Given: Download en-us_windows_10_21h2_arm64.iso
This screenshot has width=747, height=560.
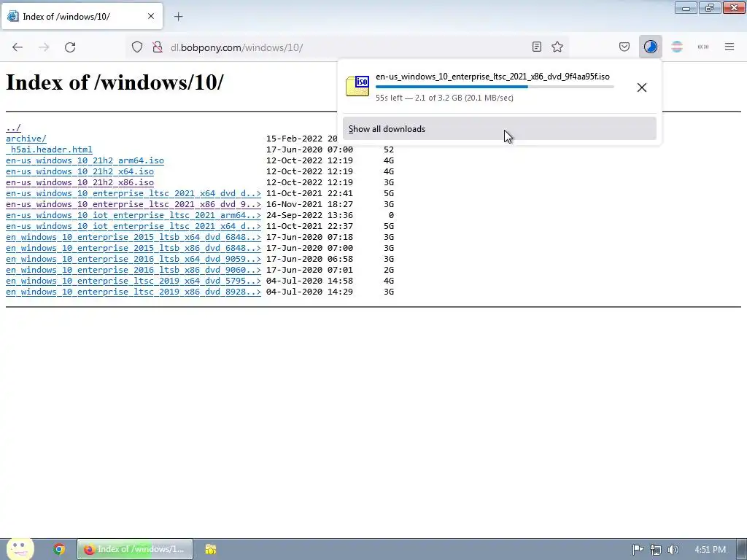Looking at the screenshot, I should point(85,160).
